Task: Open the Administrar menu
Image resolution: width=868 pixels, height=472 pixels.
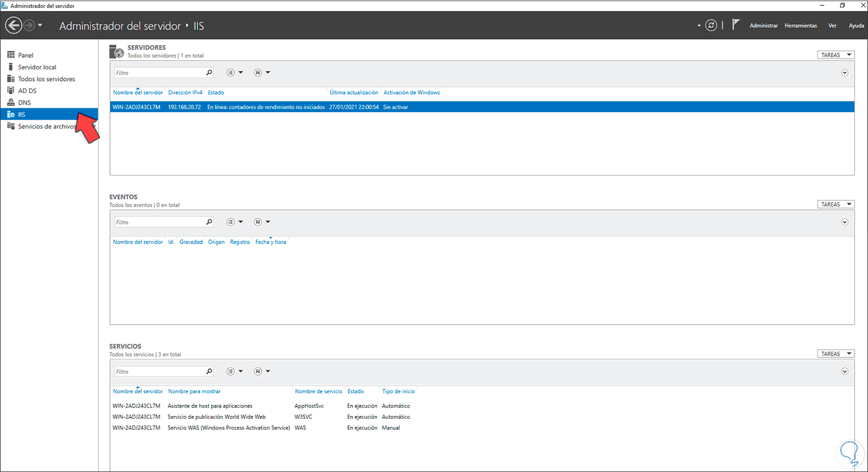Action: (764, 25)
